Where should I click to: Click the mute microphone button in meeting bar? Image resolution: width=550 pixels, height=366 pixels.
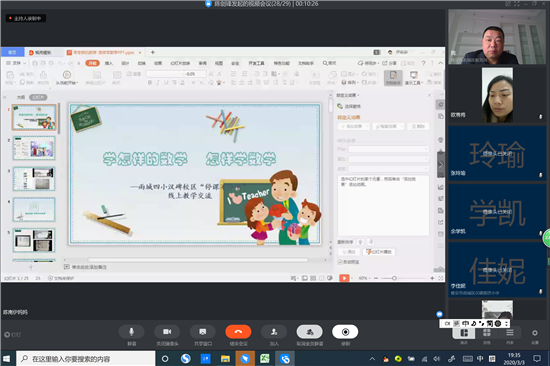click(131, 332)
